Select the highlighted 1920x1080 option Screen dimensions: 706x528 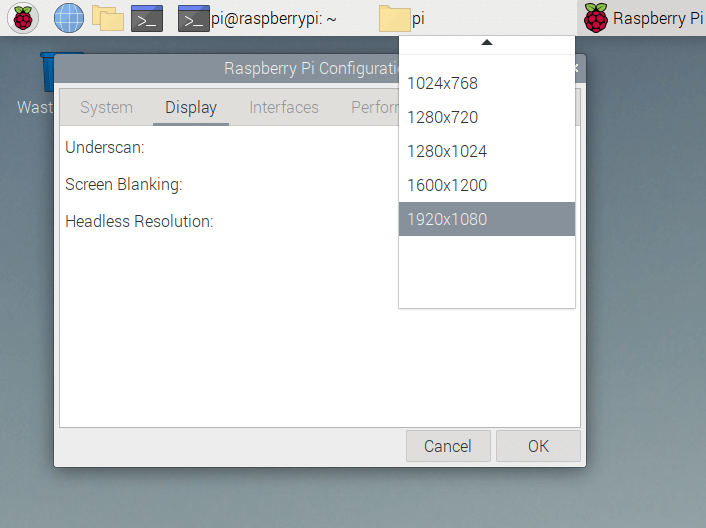(487, 219)
